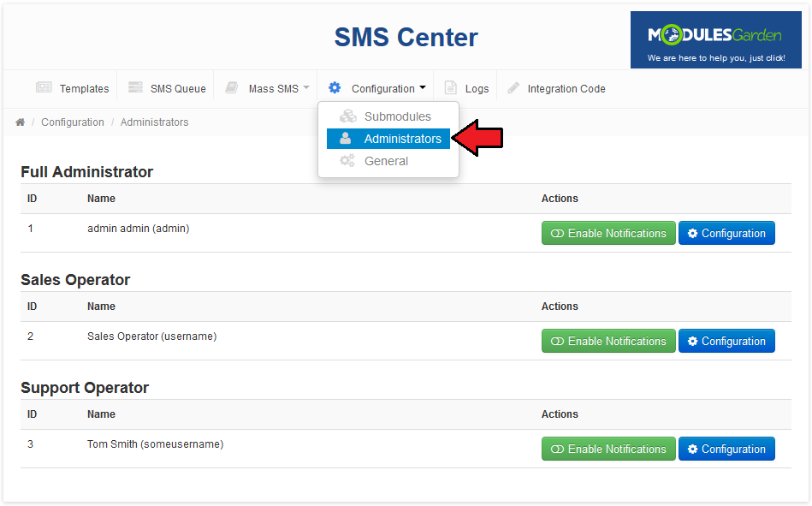This screenshot has width=812, height=506.
Task: Click Actions column header in Sales Operator table
Action: pos(560,307)
